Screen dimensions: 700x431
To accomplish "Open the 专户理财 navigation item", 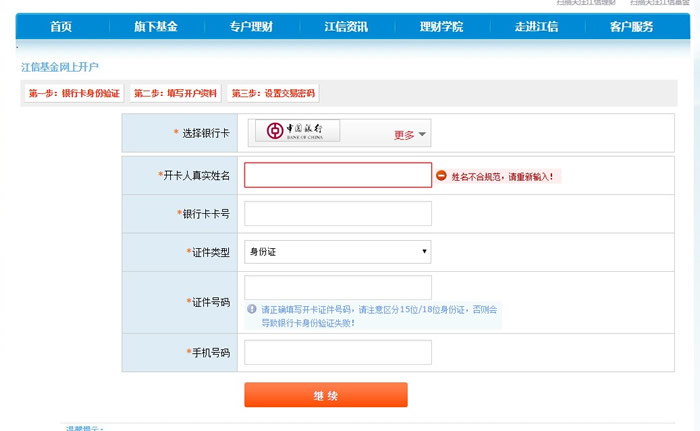I will pyautogui.click(x=250, y=27).
